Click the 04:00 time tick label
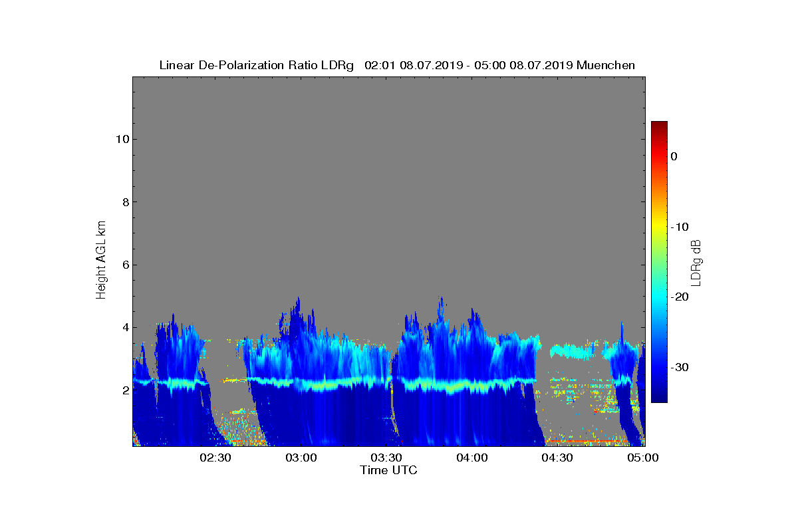This screenshot has width=798, height=532. [472, 458]
